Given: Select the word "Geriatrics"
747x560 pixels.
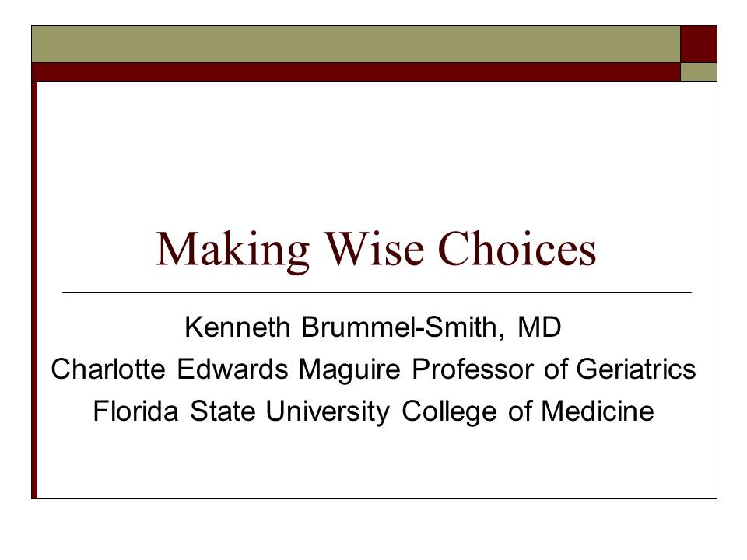Looking at the screenshot, I should point(636,369).
